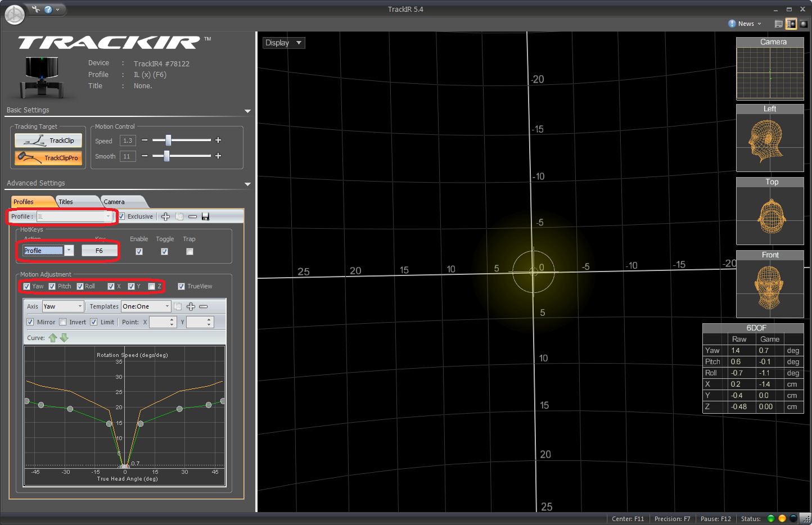Collapse the Basic Settings section
Image resolution: width=812 pixels, height=525 pixels.
247,111
